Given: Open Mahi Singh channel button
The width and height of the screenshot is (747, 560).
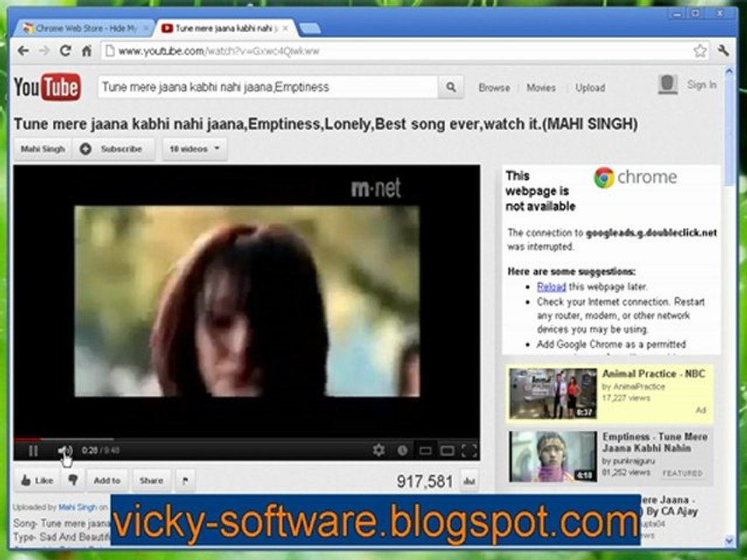Looking at the screenshot, I should tap(42, 149).
